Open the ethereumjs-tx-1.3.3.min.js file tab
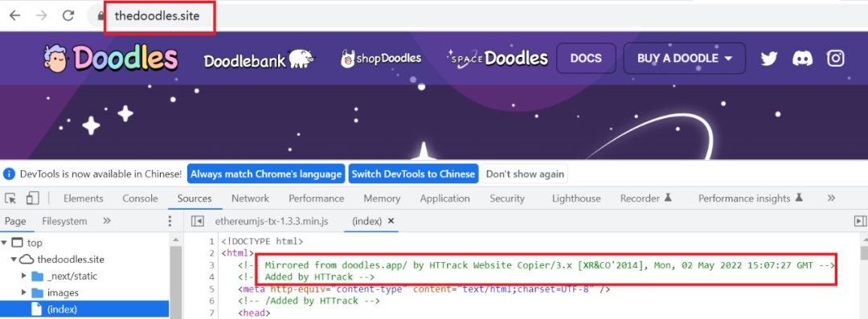The height and width of the screenshot is (319, 868). tap(272, 221)
